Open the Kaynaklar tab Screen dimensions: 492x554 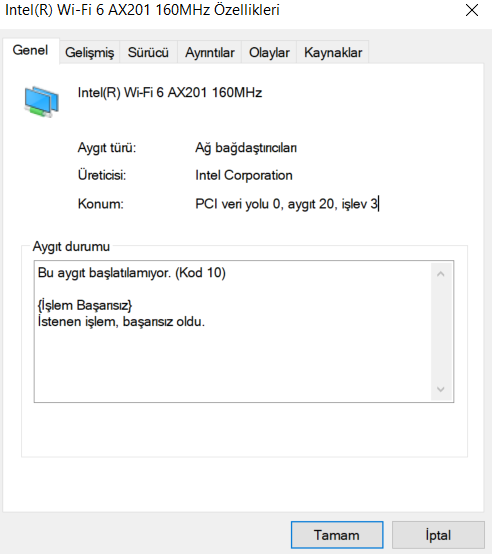pos(333,53)
